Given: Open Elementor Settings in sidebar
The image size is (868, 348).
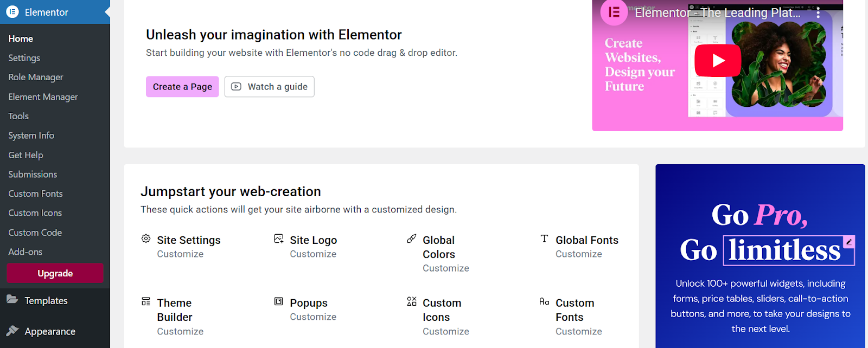Looking at the screenshot, I should pos(24,58).
